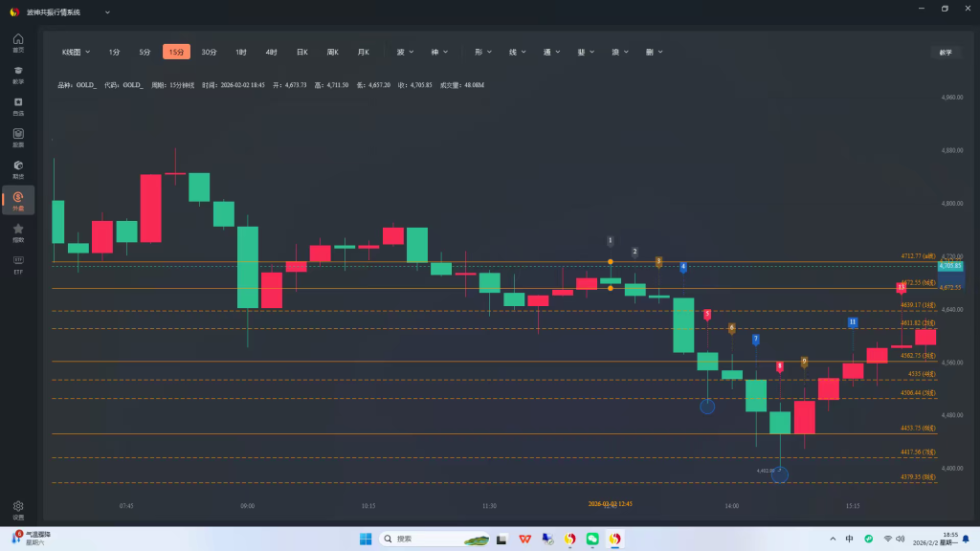
Task: Open 设置 gear icon at sidebar bottom
Action: [18, 507]
